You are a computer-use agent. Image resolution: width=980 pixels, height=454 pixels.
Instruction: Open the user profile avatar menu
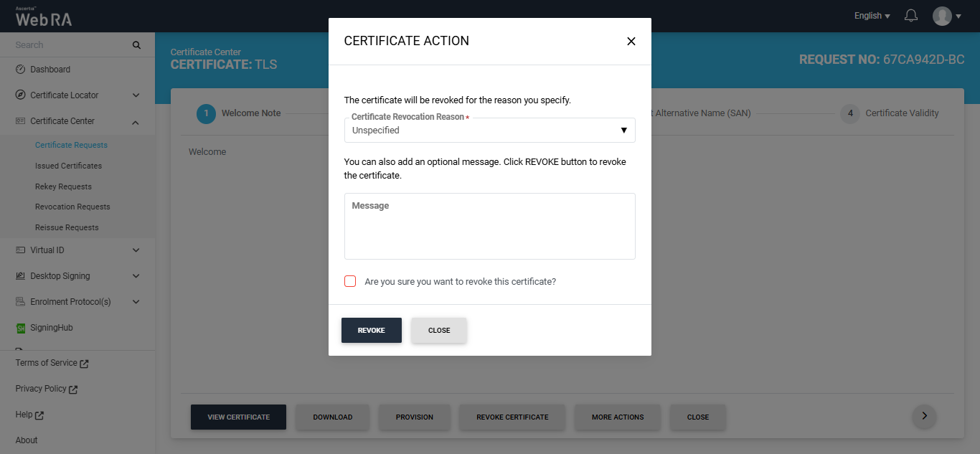point(942,16)
